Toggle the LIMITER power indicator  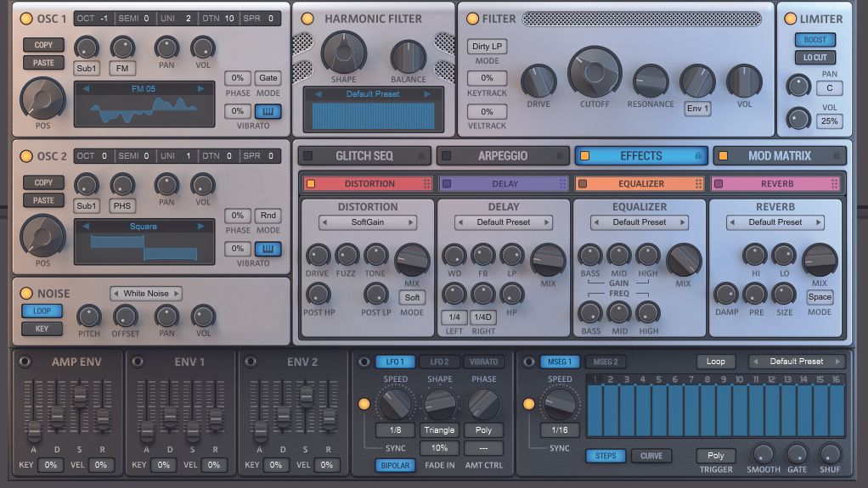tap(791, 19)
